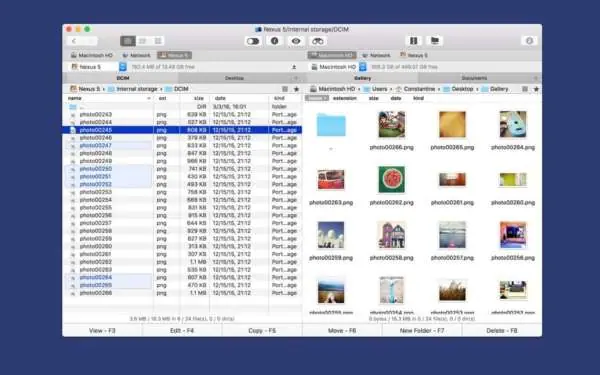The width and height of the screenshot is (600, 375).
Task: Select photo00266.png thumbnail
Action: coord(391,125)
